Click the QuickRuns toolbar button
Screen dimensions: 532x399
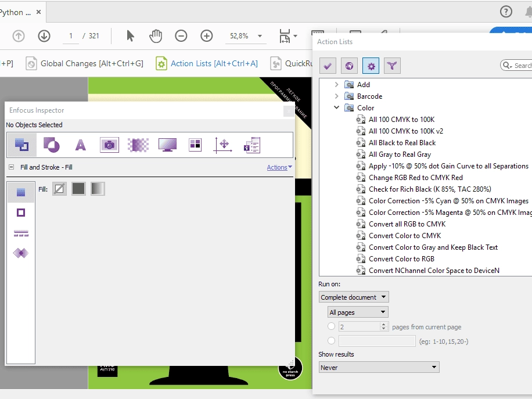tap(291, 63)
